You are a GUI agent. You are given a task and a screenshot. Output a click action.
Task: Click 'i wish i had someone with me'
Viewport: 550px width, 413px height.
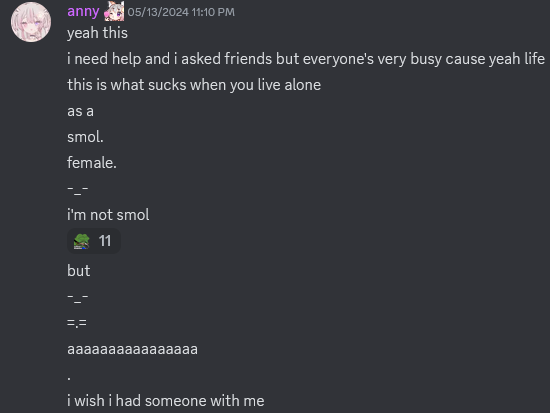tap(166, 401)
